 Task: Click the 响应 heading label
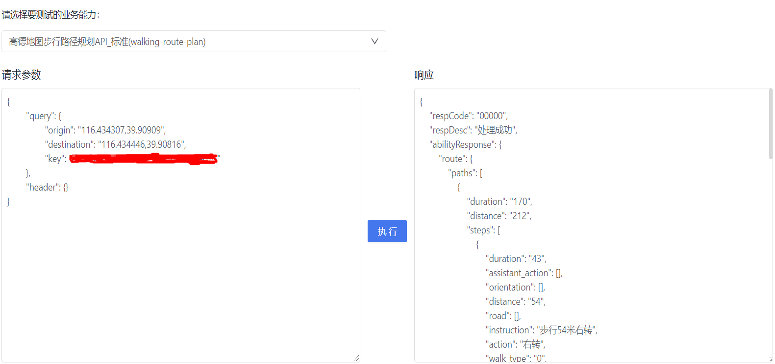pos(424,75)
